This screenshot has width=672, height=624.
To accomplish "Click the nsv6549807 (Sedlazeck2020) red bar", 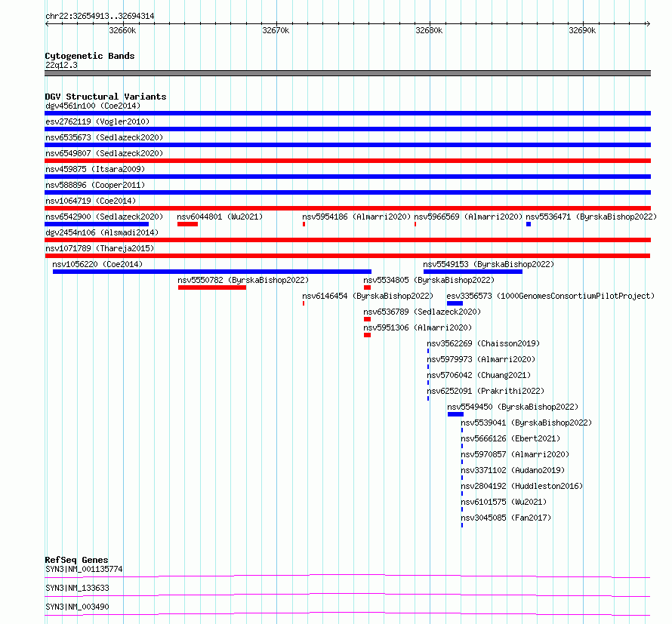I will click(x=347, y=161).
